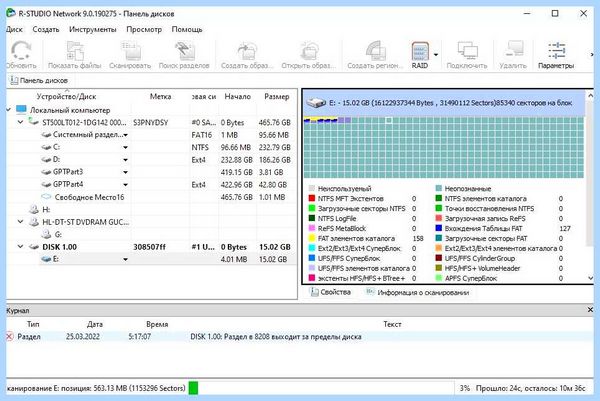The width and height of the screenshot is (600, 401).
Task: Click the Текст log column header
Action: pos(392,324)
